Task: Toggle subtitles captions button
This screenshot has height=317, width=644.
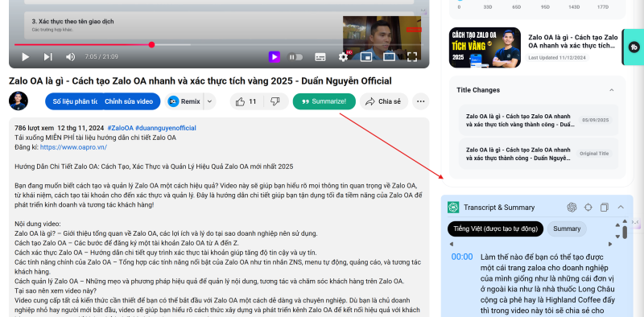Action: [320, 57]
